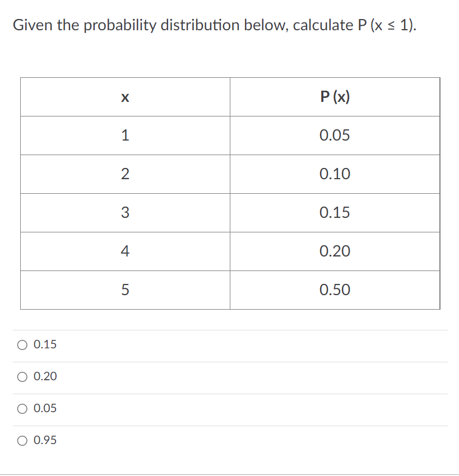Click the table cell containing 4

[124, 251]
